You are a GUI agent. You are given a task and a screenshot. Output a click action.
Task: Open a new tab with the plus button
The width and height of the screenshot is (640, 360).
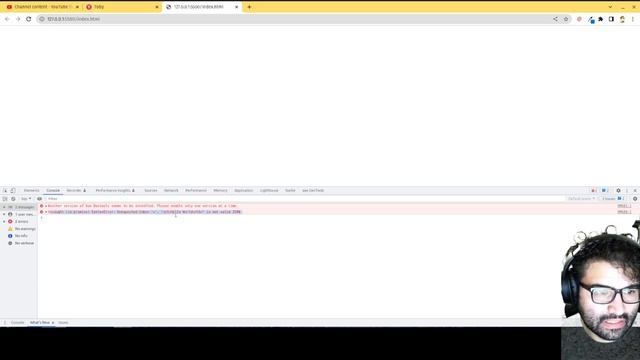[x=249, y=7]
